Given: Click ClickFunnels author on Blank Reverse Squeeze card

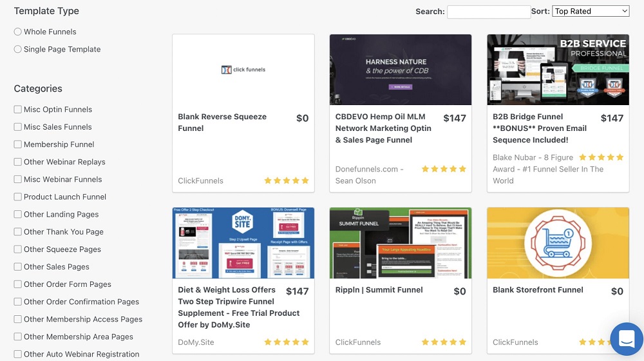Looking at the screenshot, I should pyautogui.click(x=200, y=181).
